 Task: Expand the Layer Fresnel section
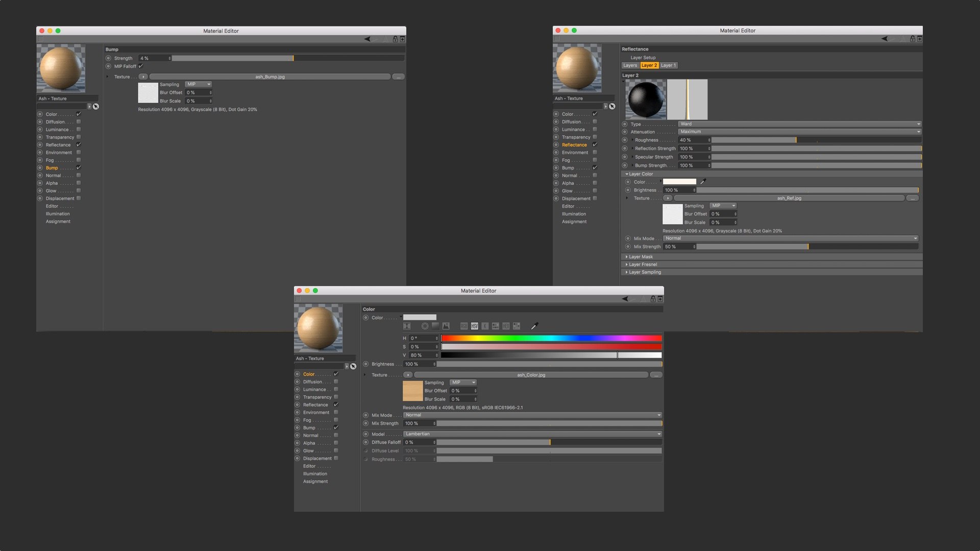click(643, 264)
